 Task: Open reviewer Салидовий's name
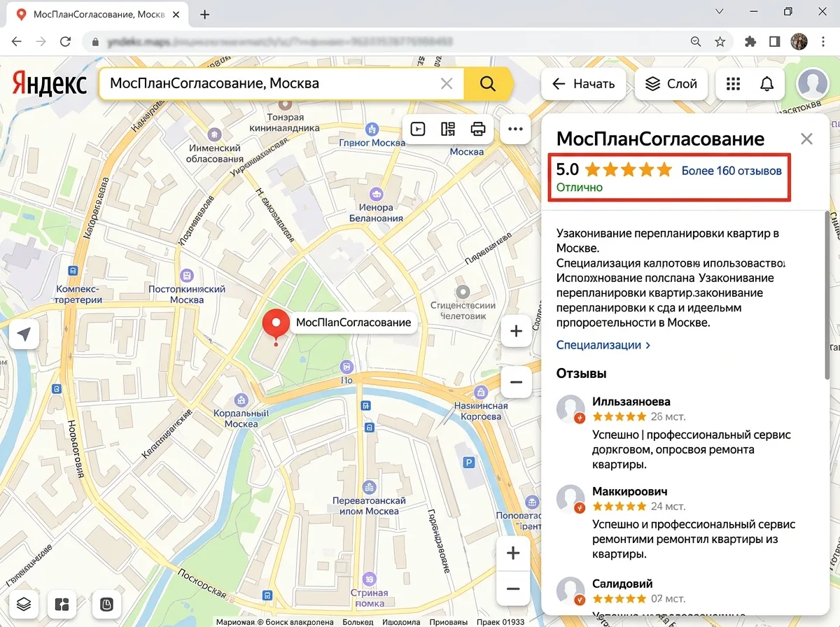[x=622, y=584]
